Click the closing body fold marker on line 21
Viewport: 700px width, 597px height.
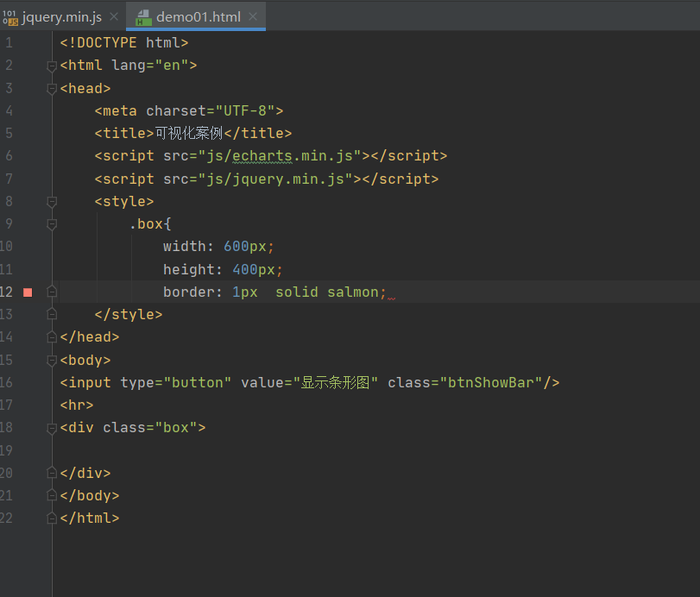[x=52, y=496]
